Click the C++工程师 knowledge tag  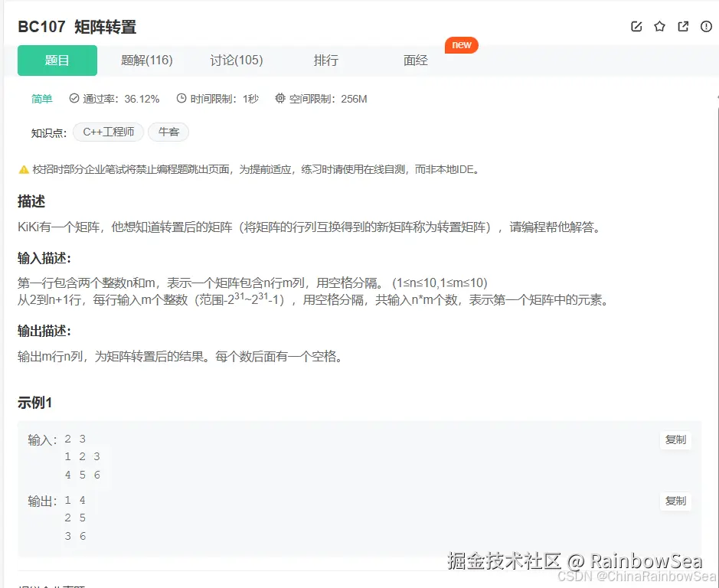click(x=108, y=132)
